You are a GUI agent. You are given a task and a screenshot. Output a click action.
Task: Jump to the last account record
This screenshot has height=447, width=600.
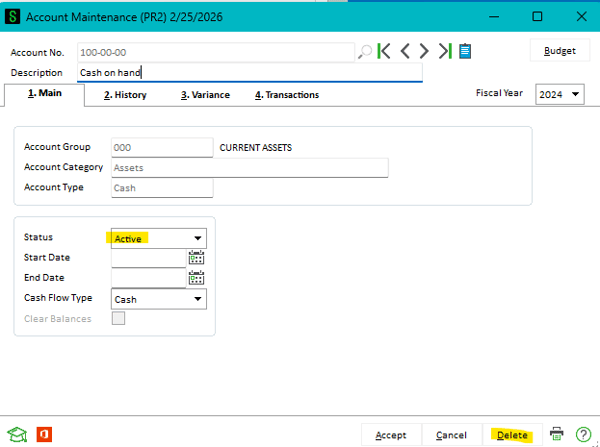point(445,51)
